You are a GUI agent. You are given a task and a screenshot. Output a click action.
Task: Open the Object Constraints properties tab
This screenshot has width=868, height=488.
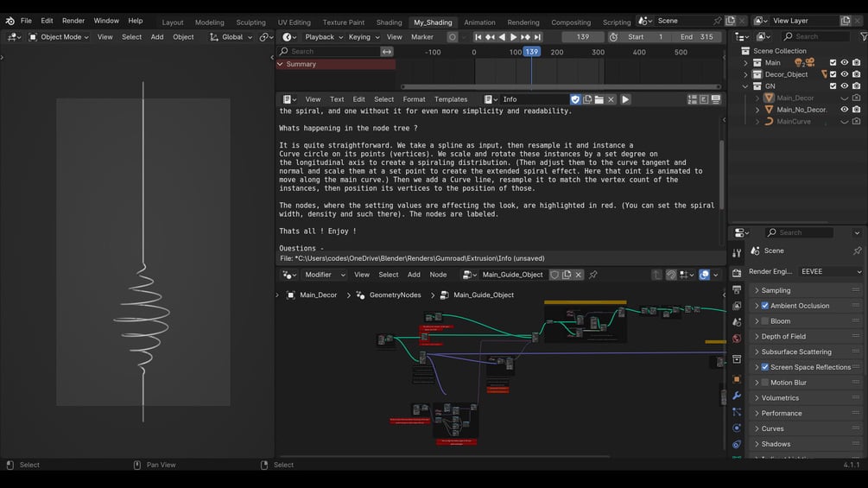pos(737,444)
